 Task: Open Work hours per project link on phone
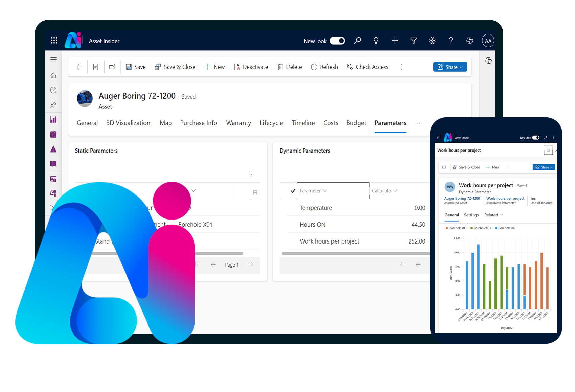[x=505, y=198]
